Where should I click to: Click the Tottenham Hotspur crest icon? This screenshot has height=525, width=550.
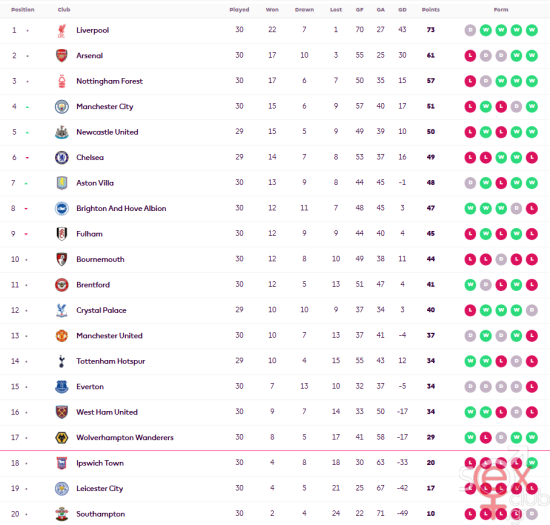tap(62, 361)
